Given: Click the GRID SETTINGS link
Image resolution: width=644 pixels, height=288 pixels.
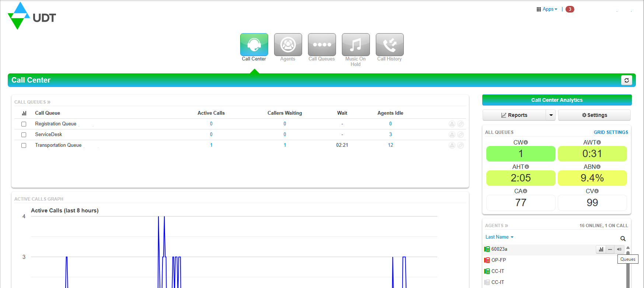Looking at the screenshot, I should coord(610,132).
